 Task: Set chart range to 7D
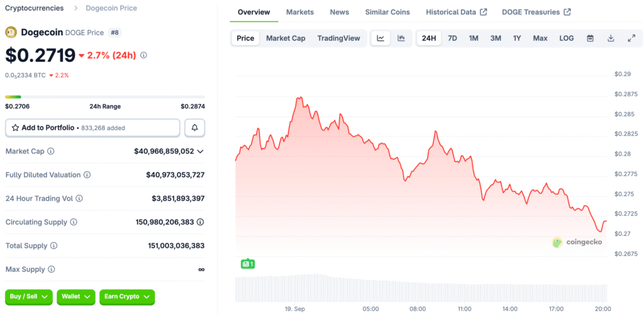(452, 38)
